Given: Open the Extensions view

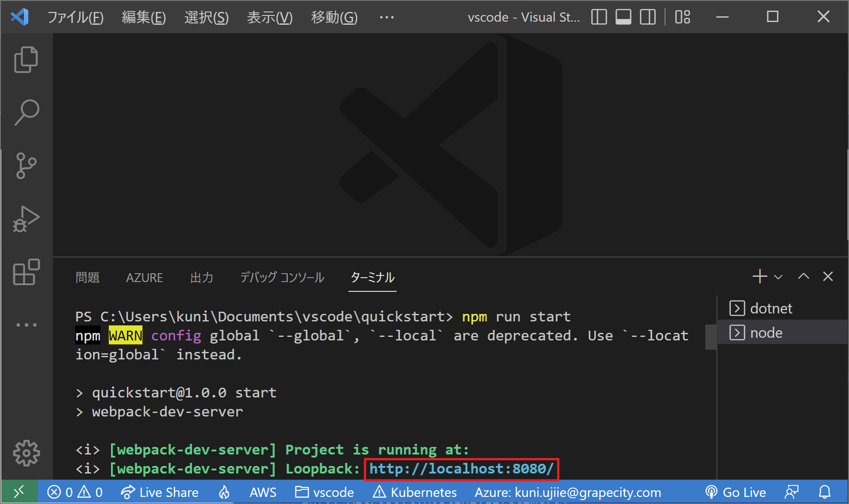Looking at the screenshot, I should coord(26,272).
